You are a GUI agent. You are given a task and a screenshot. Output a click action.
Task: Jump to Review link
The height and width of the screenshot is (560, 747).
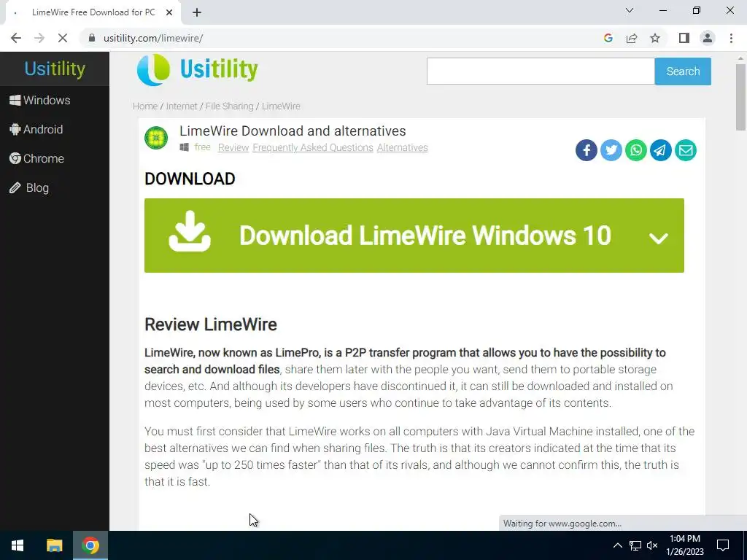pyautogui.click(x=233, y=147)
